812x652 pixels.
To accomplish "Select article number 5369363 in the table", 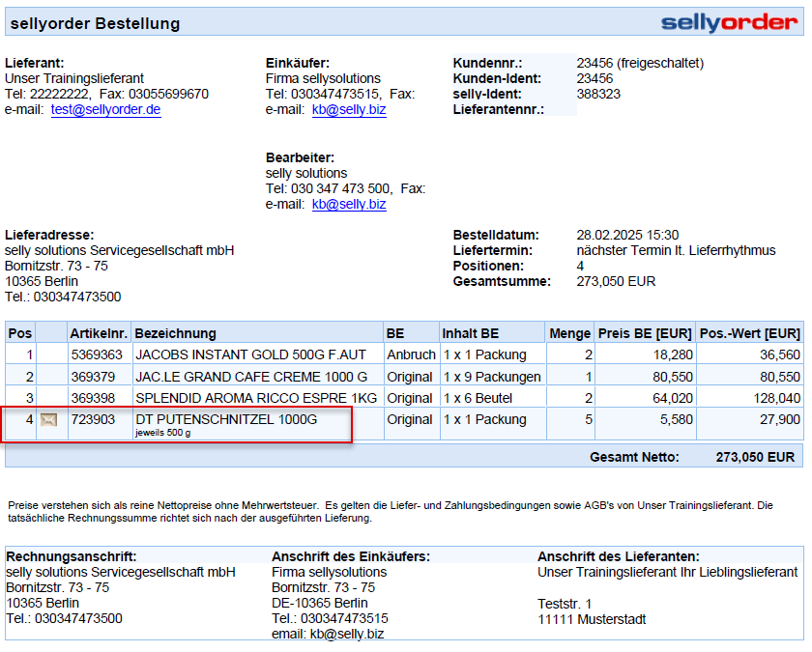I will tap(97, 354).
